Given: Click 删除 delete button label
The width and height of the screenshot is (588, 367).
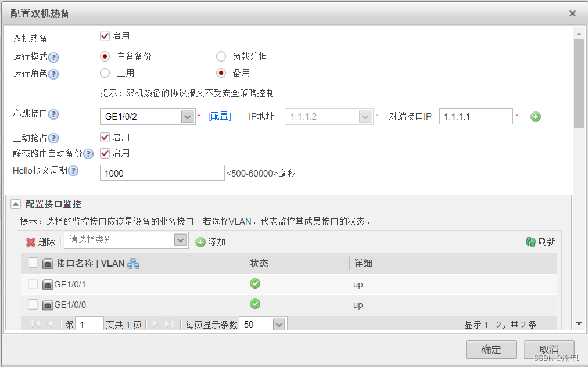Looking at the screenshot, I should click(x=47, y=242).
